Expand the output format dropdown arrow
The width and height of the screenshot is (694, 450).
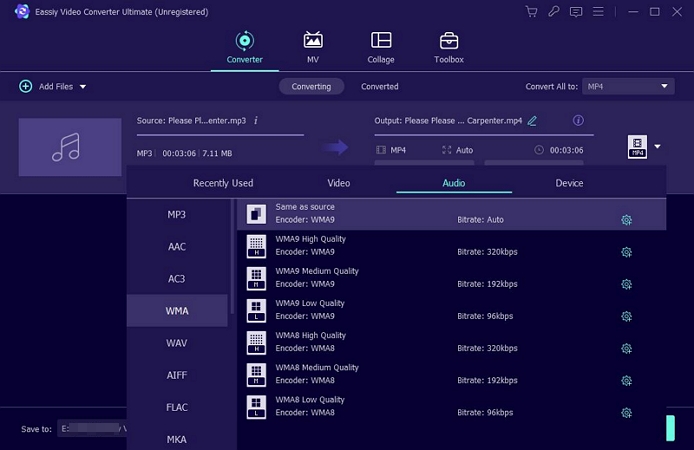click(658, 146)
